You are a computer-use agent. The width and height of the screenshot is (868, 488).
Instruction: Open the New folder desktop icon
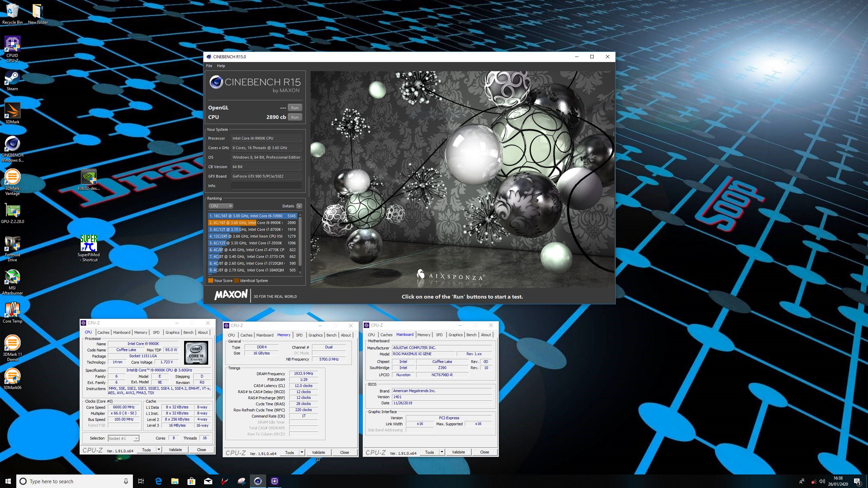(x=38, y=14)
